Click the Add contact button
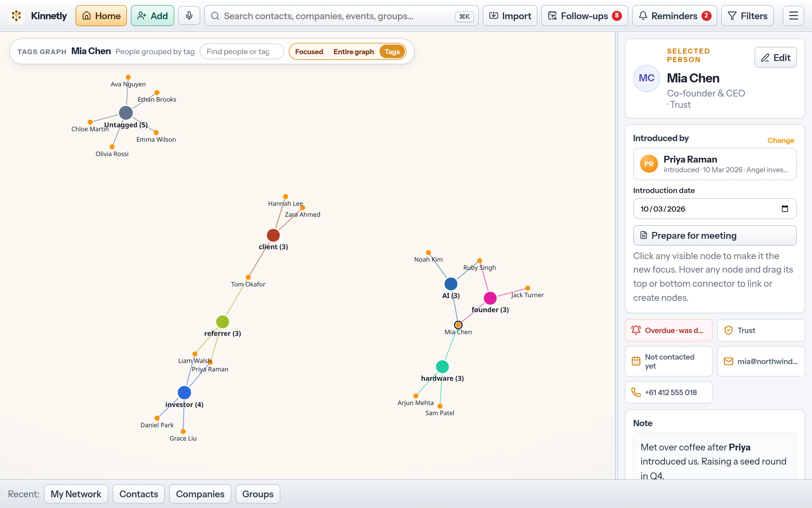Viewport: 812px width, 508px height. [153, 16]
